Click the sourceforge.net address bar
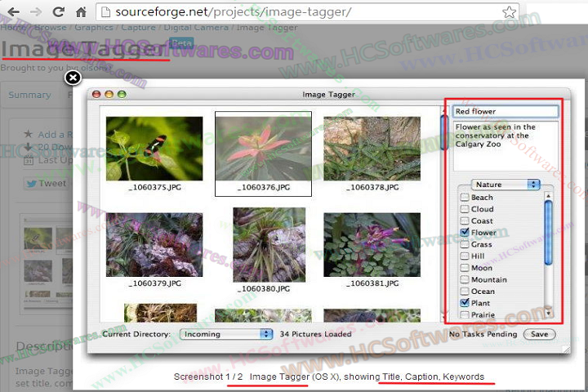Viewport: 588px width, 392px height. pos(308,12)
